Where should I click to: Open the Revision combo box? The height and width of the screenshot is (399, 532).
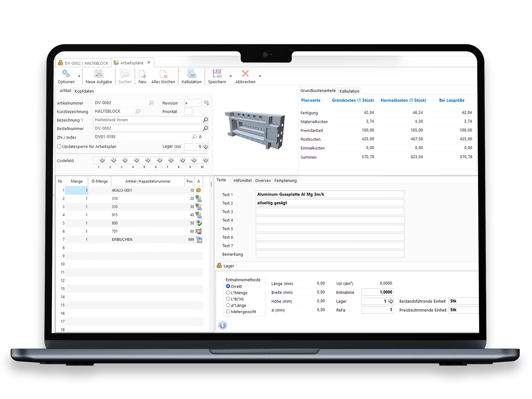point(193,103)
